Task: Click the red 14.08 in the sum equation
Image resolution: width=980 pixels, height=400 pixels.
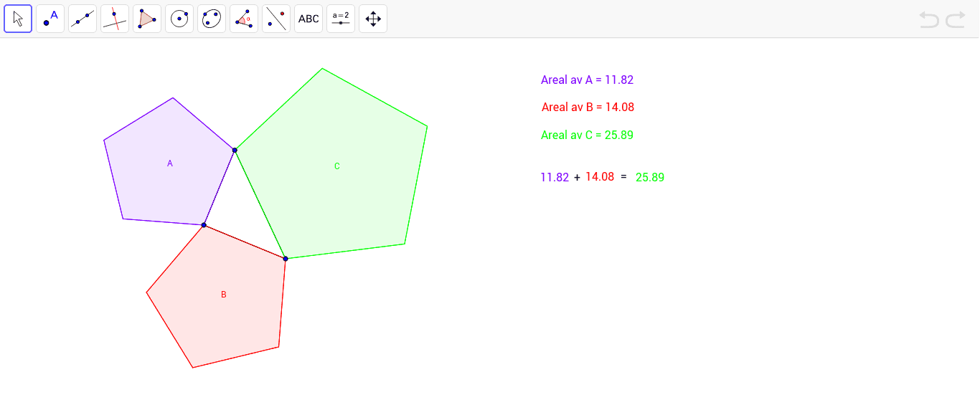Action: pos(600,176)
